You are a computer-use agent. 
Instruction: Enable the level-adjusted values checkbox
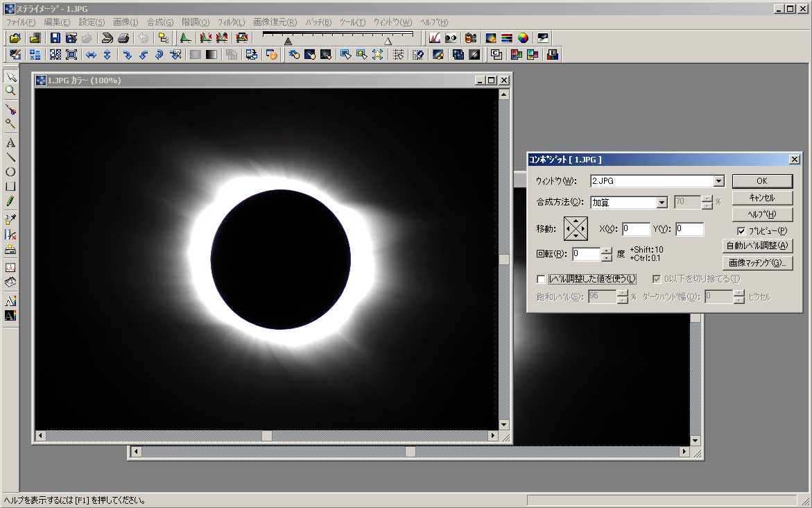(542, 279)
